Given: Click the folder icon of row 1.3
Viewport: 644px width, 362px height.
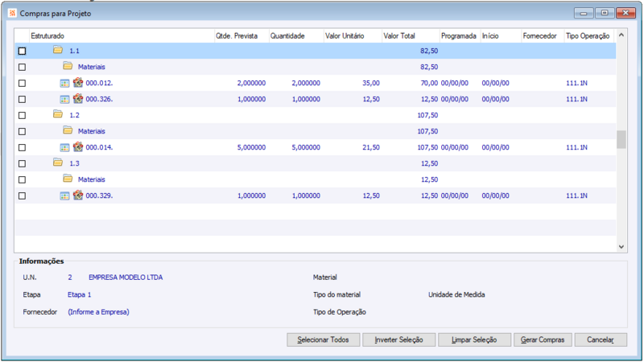Looking at the screenshot, I should [58, 162].
